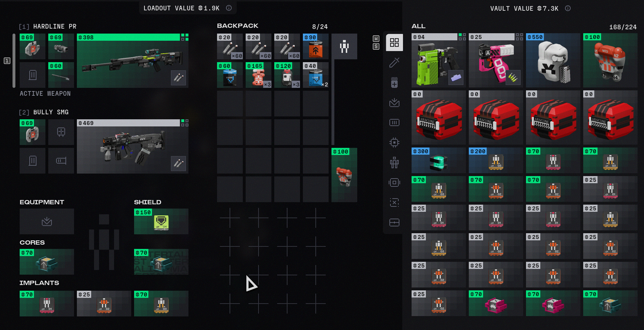Viewport: 644px width, 330px height.
Task: Click the W key hint
Action: click(x=376, y=39)
